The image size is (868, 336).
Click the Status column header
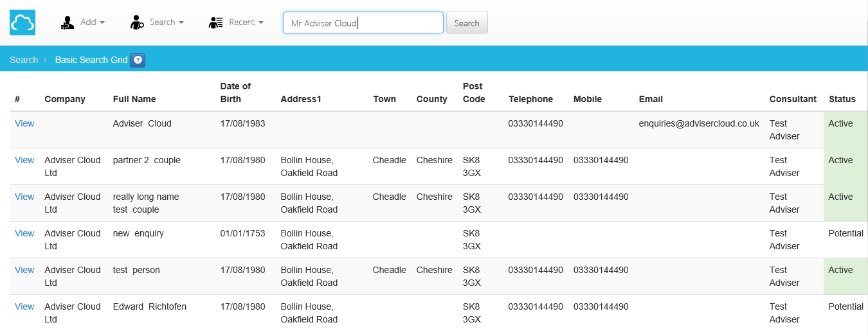pos(842,99)
